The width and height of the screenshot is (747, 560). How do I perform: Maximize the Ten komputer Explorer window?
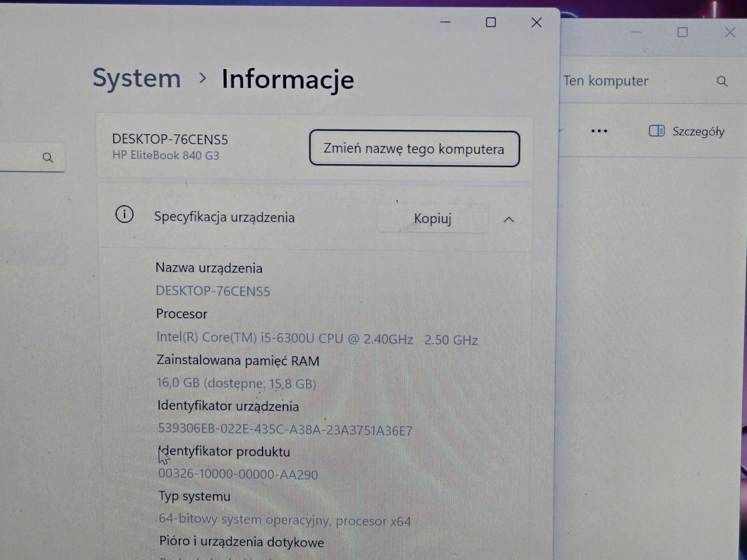(682, 32)
